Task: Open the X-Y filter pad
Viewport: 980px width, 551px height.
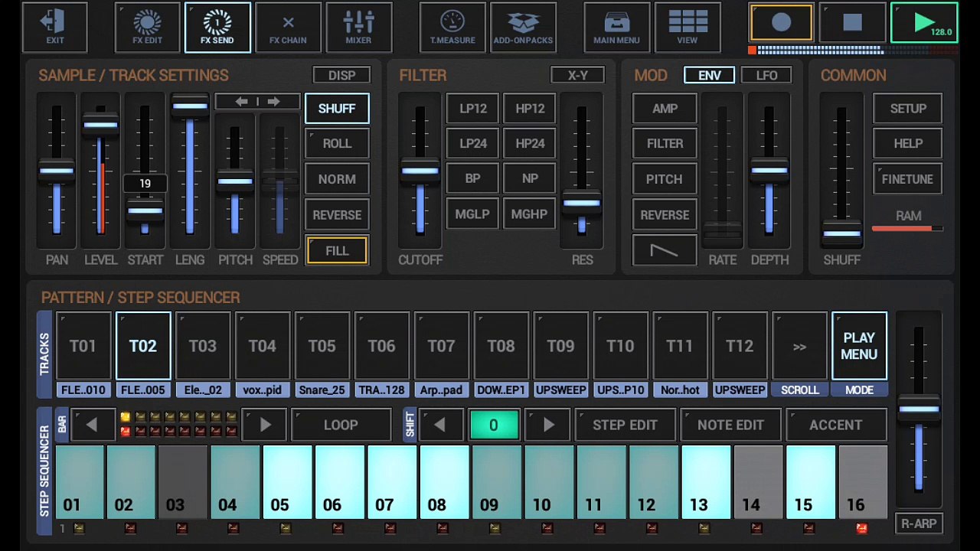Action: [x=578, y=75]
